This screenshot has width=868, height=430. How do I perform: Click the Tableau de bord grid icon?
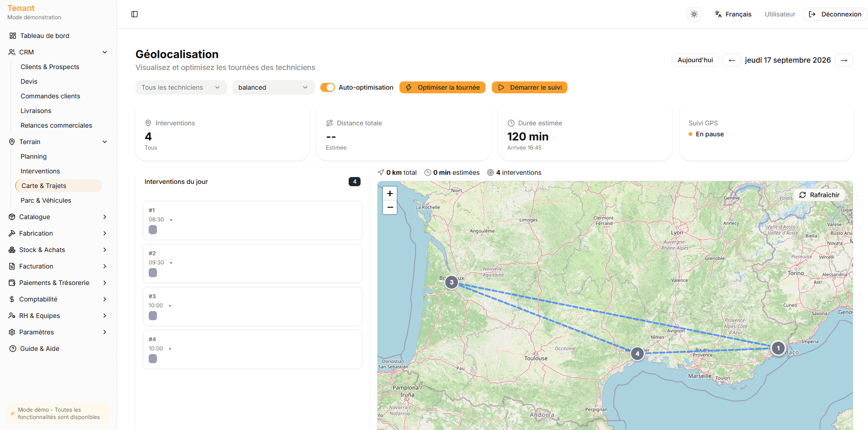pyautogui.click(x=13, y=36)
